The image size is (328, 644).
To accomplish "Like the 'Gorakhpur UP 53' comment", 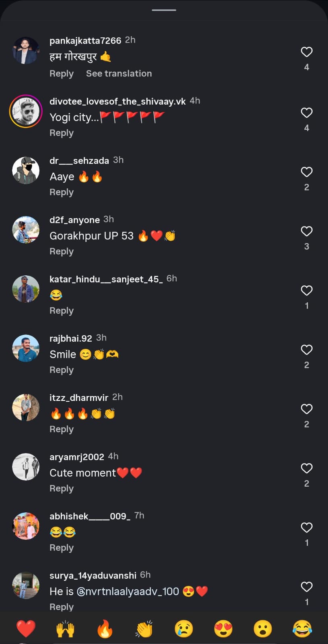I will pos(307,231).
